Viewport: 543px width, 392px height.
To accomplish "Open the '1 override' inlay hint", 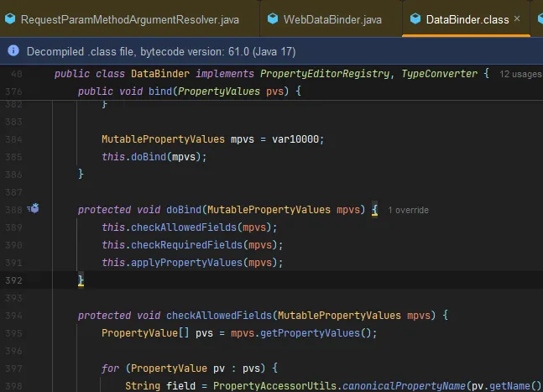I will pos(408,210).
